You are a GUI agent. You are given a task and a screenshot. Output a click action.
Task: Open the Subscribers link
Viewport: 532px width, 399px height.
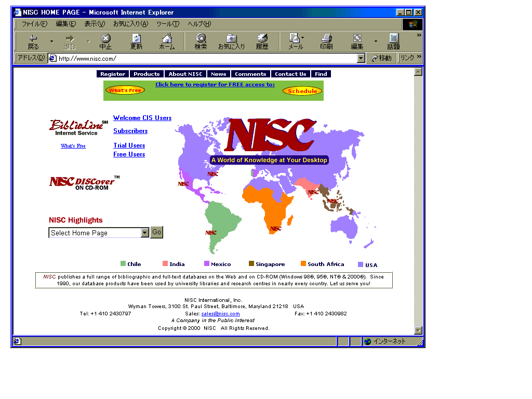point(130,131)
